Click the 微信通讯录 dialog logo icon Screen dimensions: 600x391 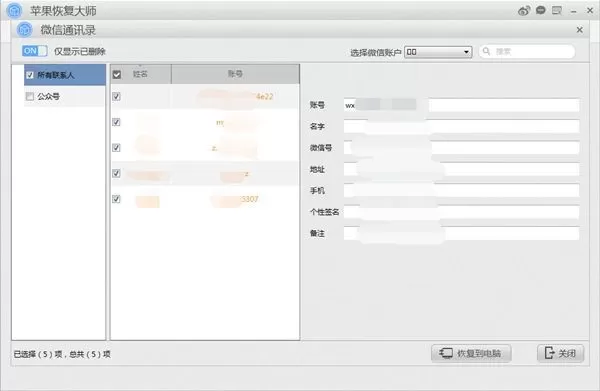pyautogui.click(x=25, y=30)
